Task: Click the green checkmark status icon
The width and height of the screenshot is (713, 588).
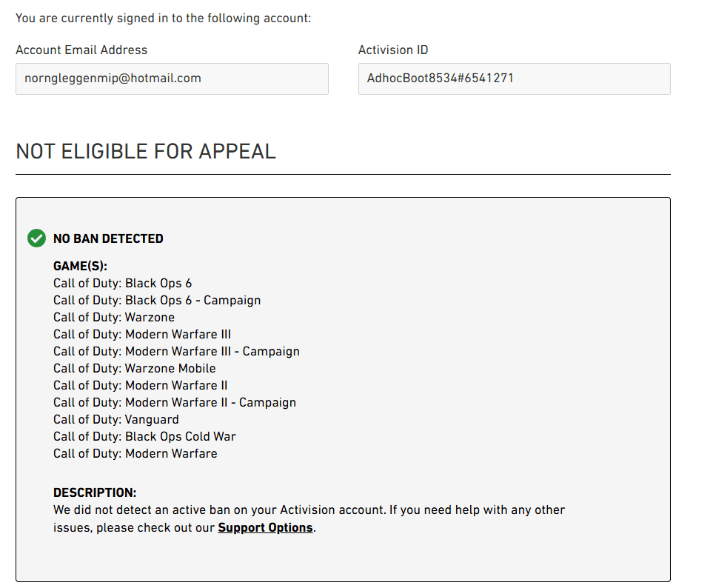Action: 36,238
